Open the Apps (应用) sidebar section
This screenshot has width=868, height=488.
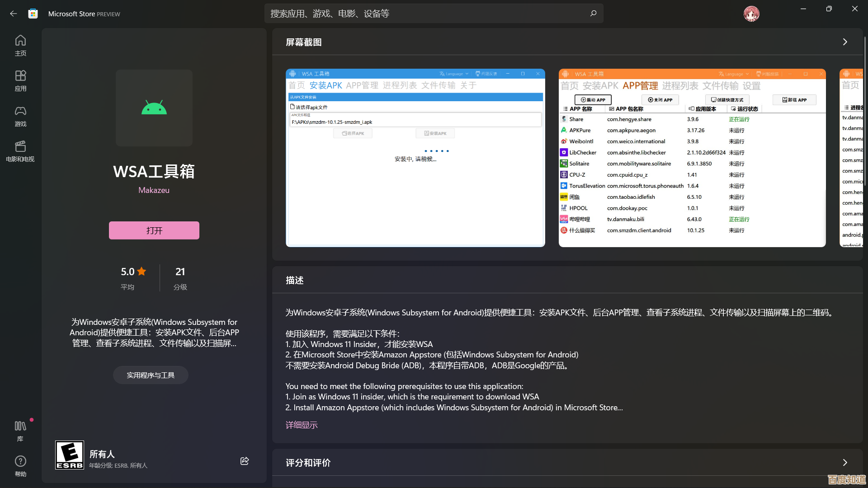tap(20, 80)
